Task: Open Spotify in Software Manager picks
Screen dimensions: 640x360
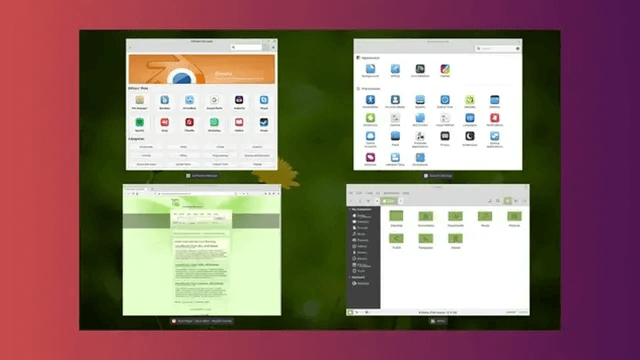Action: 140,124
